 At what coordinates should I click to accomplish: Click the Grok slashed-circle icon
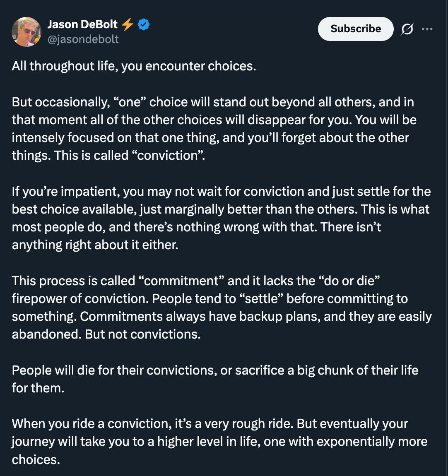click(407, 29)
